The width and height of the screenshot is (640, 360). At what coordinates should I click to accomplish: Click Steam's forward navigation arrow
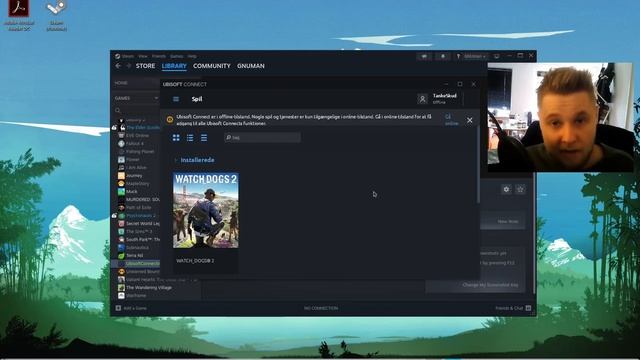click(128, 66)
